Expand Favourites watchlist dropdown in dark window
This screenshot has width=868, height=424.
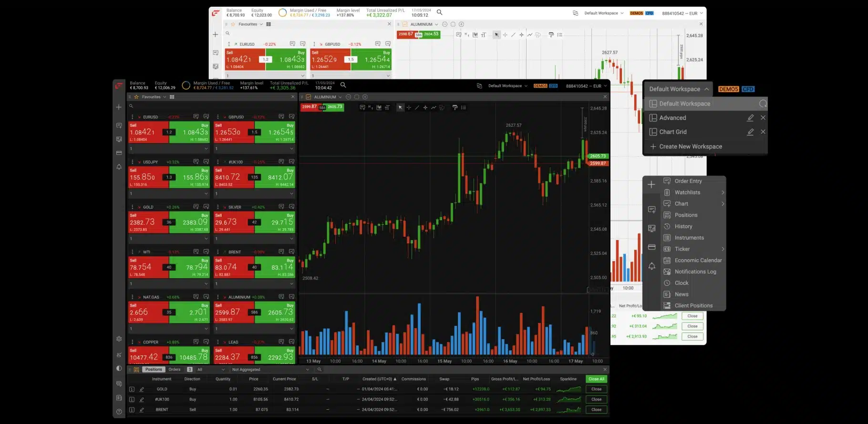(165, 97)
